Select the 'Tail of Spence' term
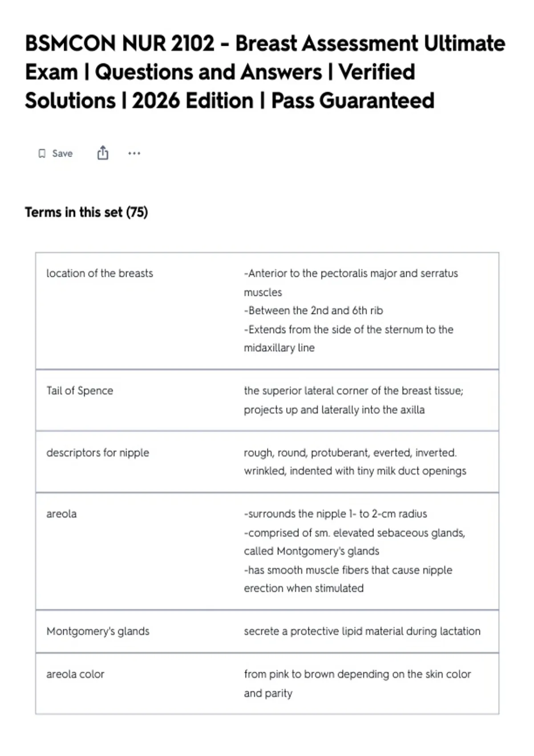Viewport: 534px width, 756px height. coord(80,390)
